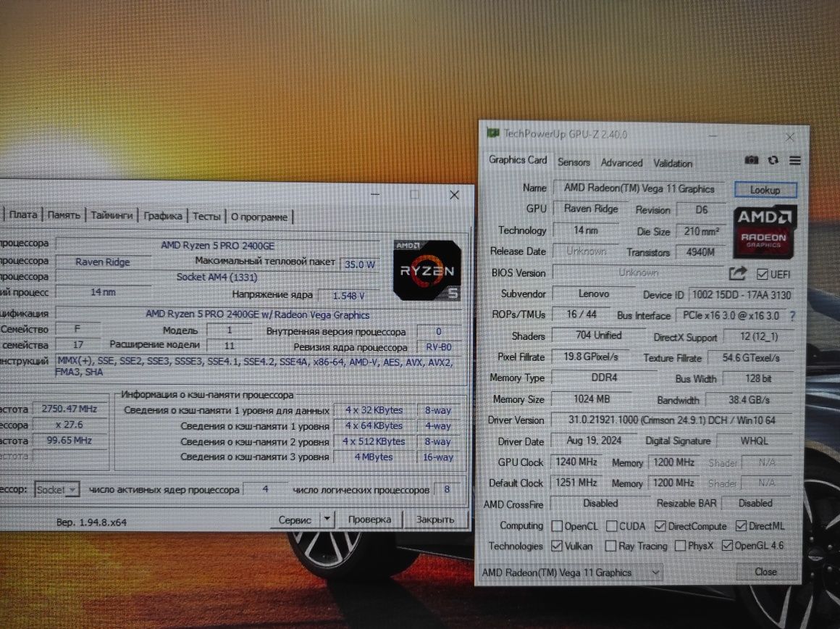The image size is (840, 629).
Task: Click the L3 cache value 4 MBytes
Action: [374, 457]
